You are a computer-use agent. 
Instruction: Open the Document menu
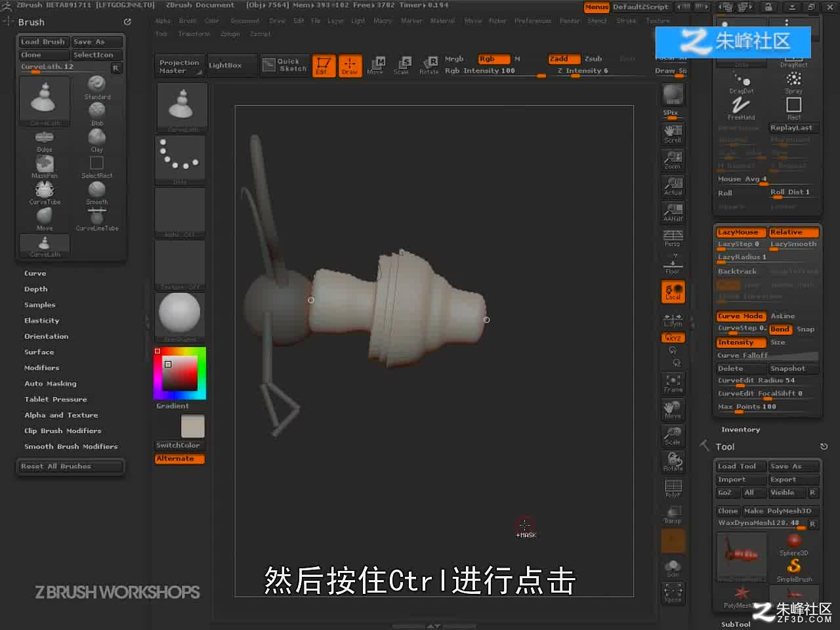pyautogui.click(x=245, y=21)
